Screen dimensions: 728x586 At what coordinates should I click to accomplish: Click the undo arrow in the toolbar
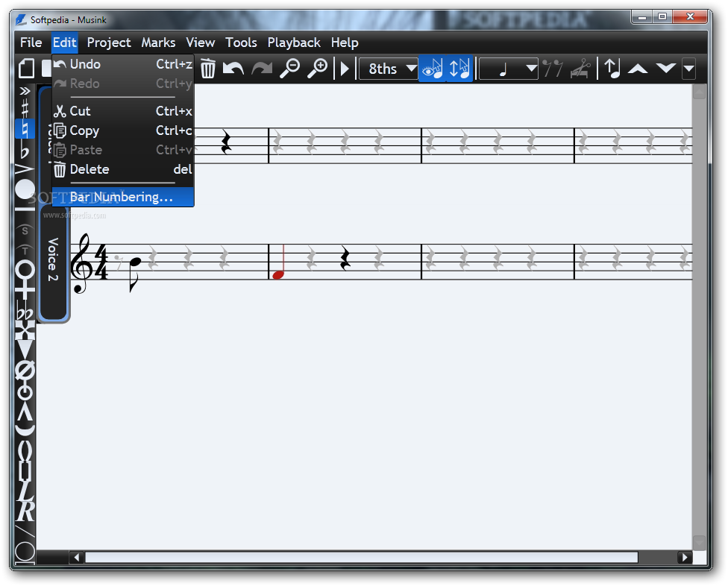[x=233, y=69]
